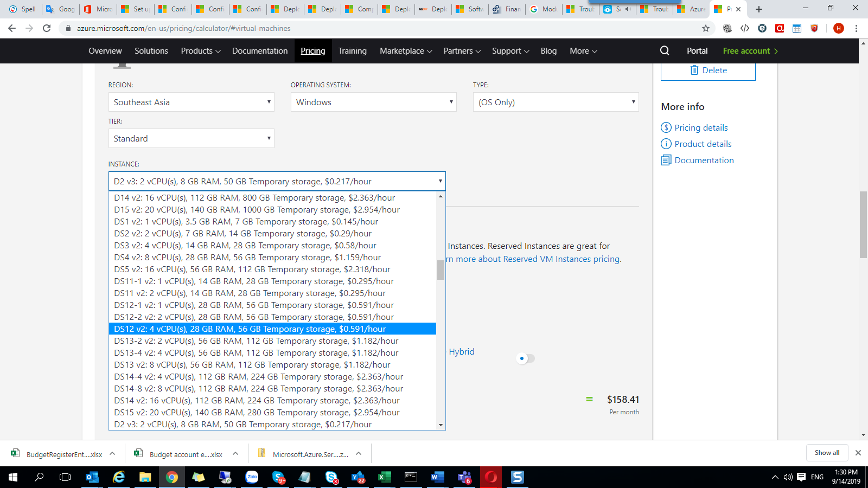
Task: Switch to Chrome in the taskbar
Action: (171, 477)
